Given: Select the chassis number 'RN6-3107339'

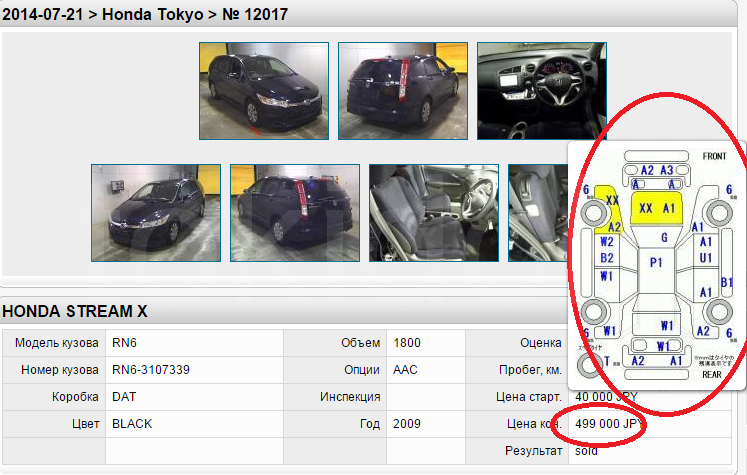Looking at the screenshot, I should coord(151,370).
